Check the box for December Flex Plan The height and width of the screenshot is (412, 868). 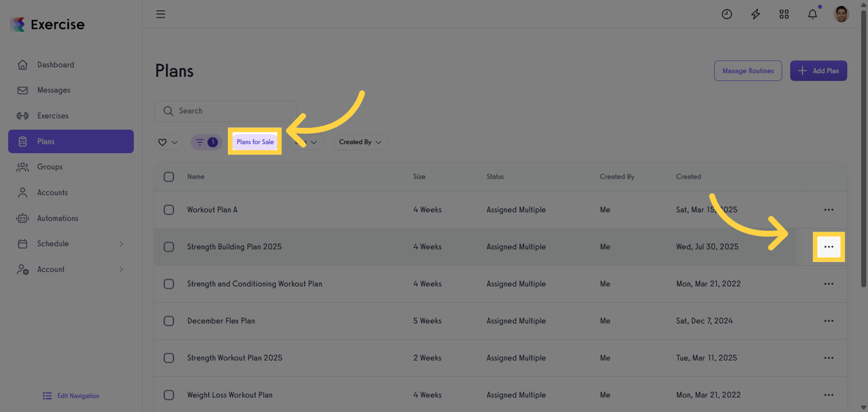click(168, 321)
